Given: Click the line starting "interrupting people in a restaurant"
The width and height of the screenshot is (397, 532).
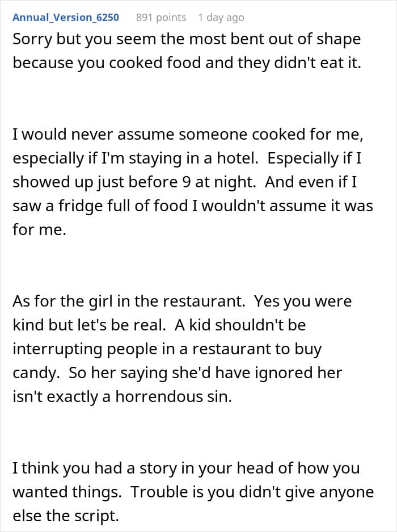Looking at the screenshot, I should (x=167, y=349).
